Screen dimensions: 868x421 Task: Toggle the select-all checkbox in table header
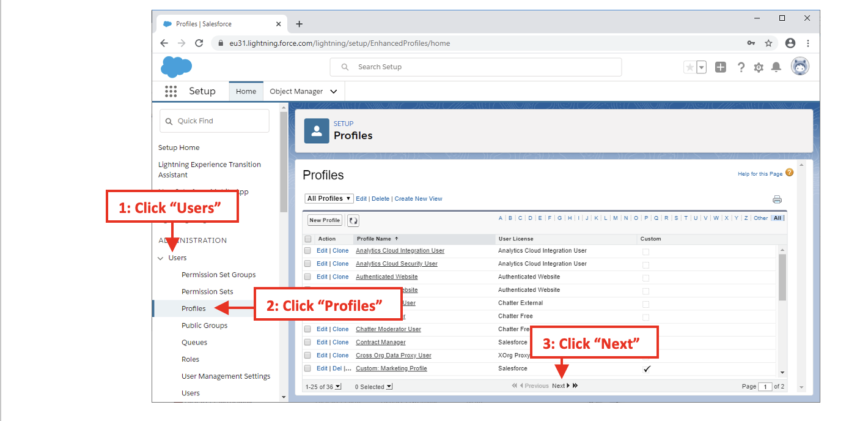[308, 239]
